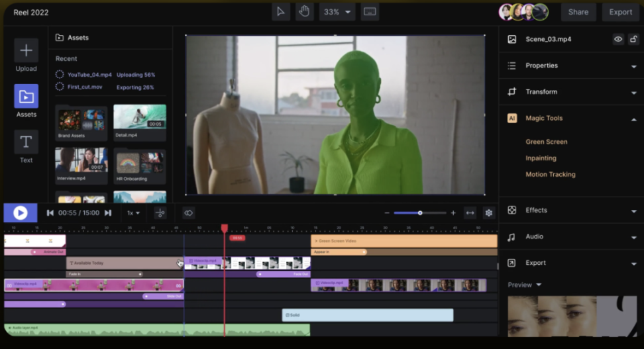Click the timeline zoom slider
Image resolution: width=644 pixels, height=349 pixels.
click(x=419, y=213)
